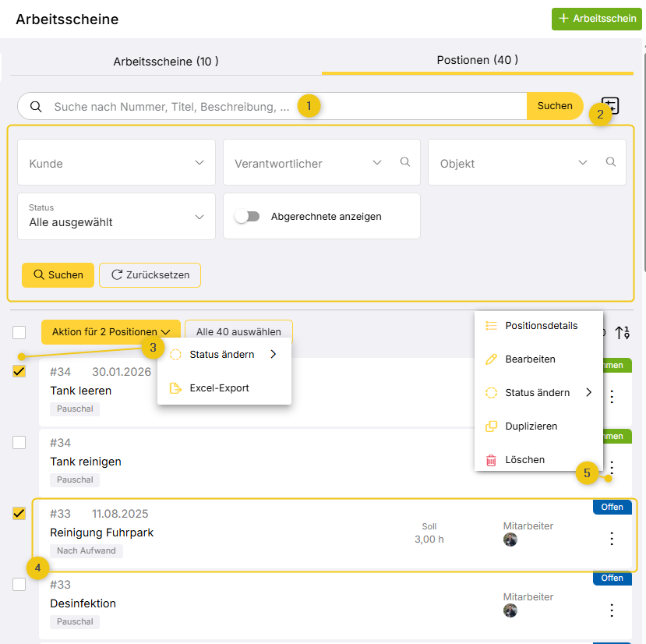Open three-dot menu for Desinfektion row
The image size is (646, 644).
(x=612, y=610)
